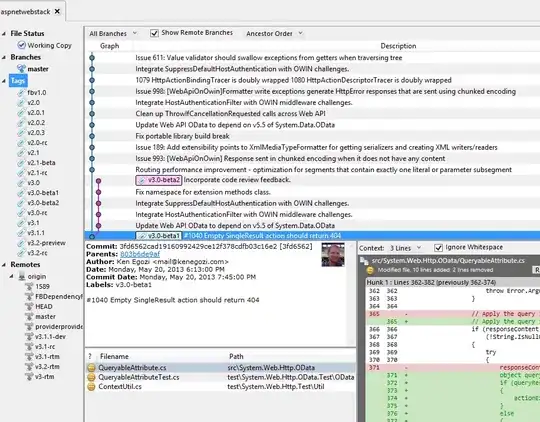This screenshot has height=422, width=540.
Task: Click the v3.0 tag icon
Action: (21, 183)
